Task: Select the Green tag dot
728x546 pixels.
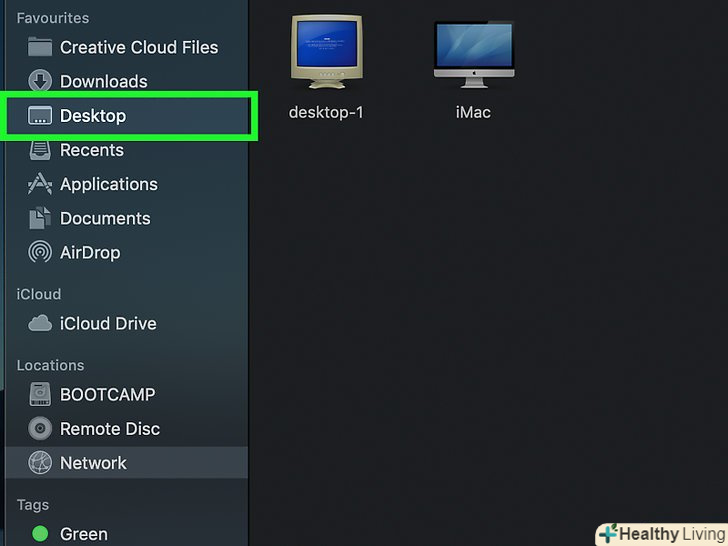Action: pyautogui.click(x=40, y=534)
